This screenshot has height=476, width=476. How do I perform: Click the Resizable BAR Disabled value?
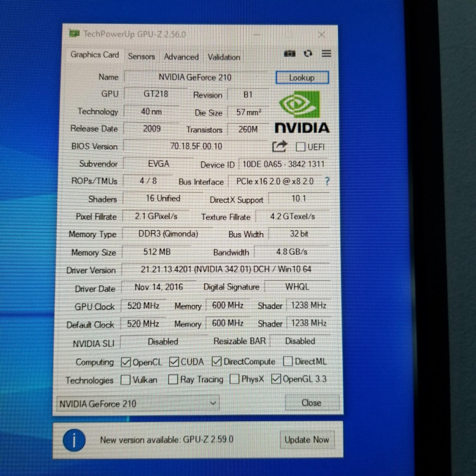click(300, 341)
